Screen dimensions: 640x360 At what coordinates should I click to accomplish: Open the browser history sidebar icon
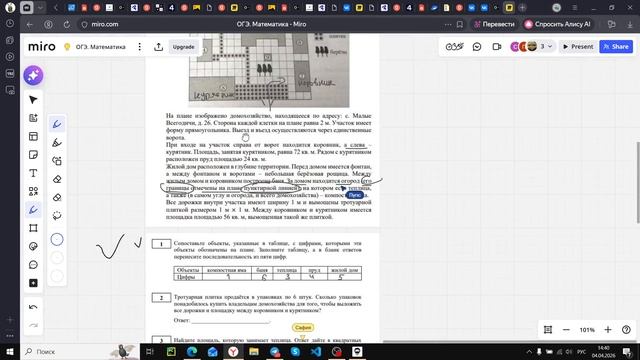[10, 24]
